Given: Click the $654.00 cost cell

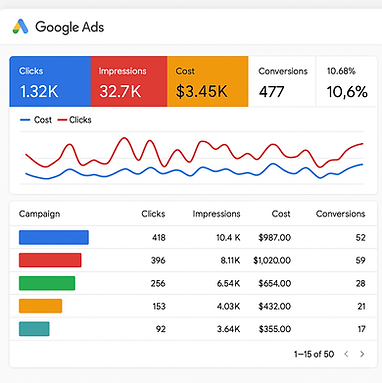Looking at the screenshot, I should (275, 283).
